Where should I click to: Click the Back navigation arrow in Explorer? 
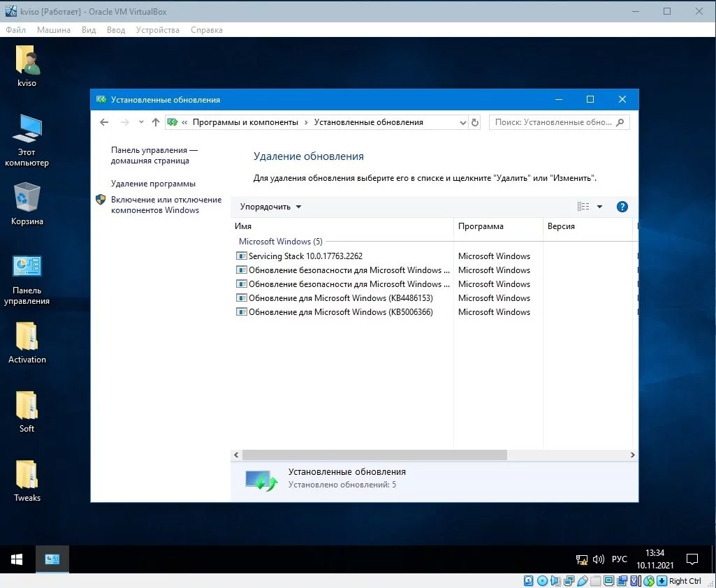point(104,122)
